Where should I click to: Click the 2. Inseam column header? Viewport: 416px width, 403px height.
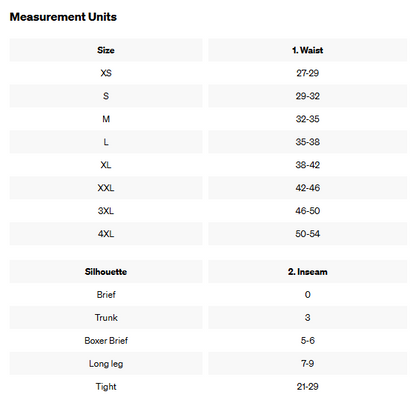(x=308, y=272)
